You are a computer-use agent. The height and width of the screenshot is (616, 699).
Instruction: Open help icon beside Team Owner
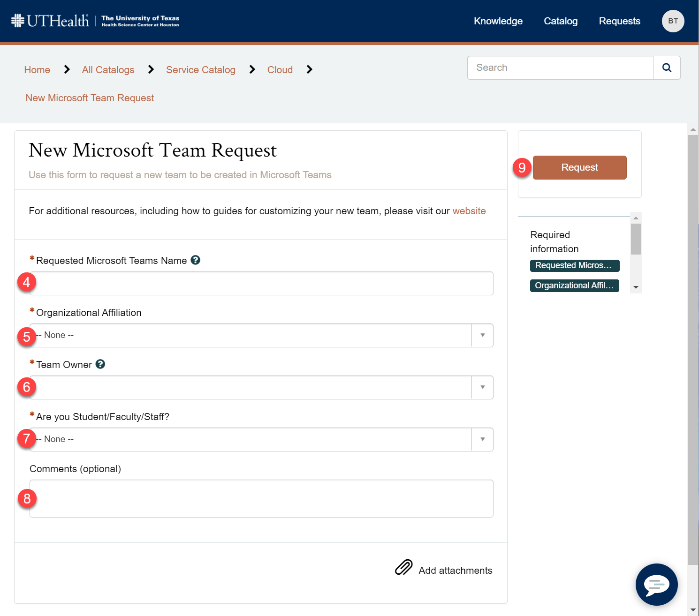coord(100,364)
